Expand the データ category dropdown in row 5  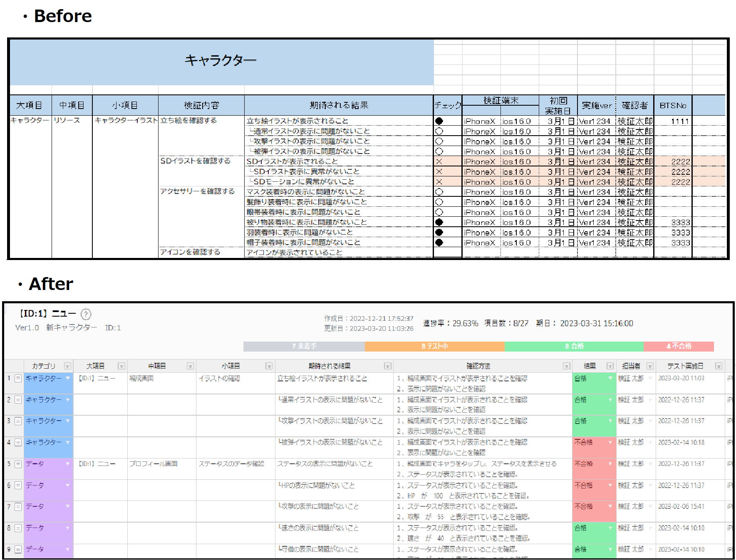67,463
